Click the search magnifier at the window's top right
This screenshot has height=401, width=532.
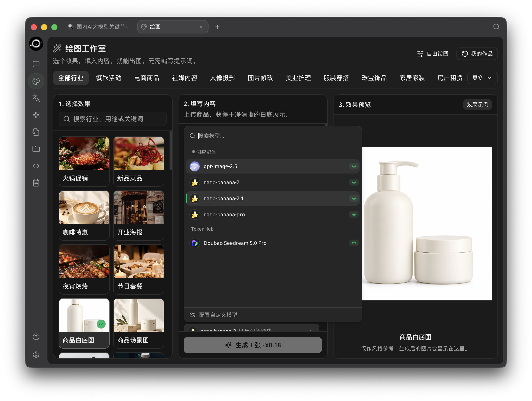pos(496,27)
